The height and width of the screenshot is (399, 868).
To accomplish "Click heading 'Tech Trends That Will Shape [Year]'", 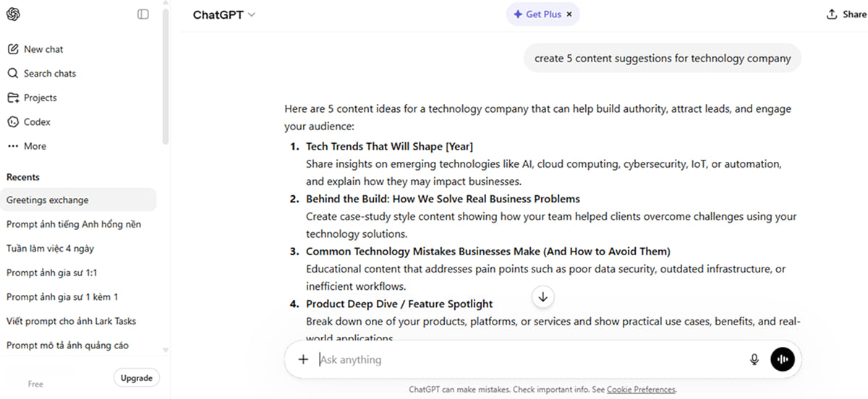I will click(390, 146).
